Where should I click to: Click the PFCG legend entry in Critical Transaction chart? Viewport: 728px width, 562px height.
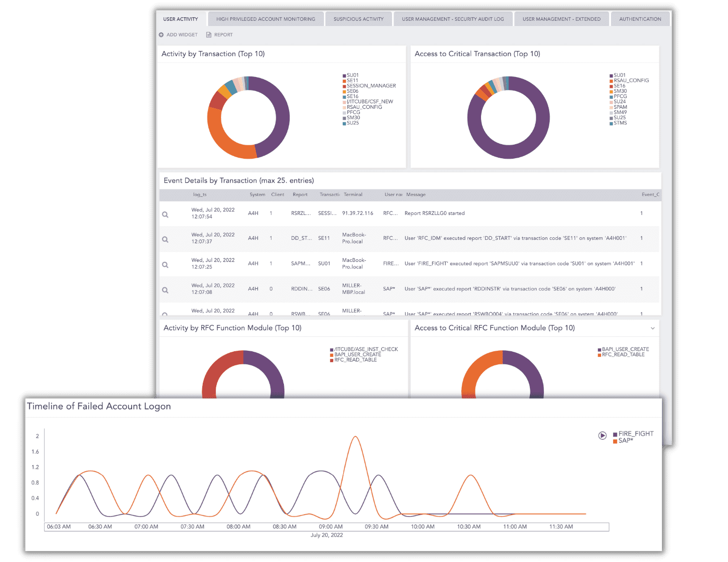pyautogui.click(x=618, y=96)
